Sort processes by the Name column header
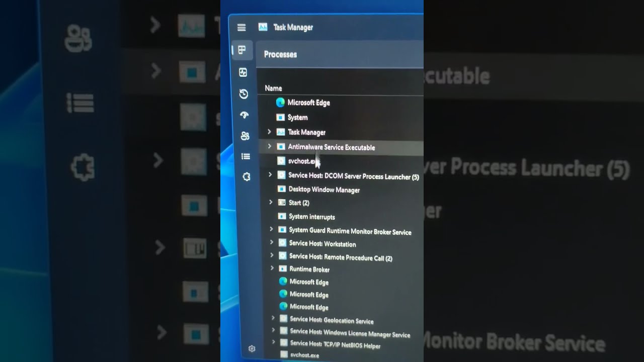This screenshot has width=644, height=362. pyautogui.click(x=273, y=88)
